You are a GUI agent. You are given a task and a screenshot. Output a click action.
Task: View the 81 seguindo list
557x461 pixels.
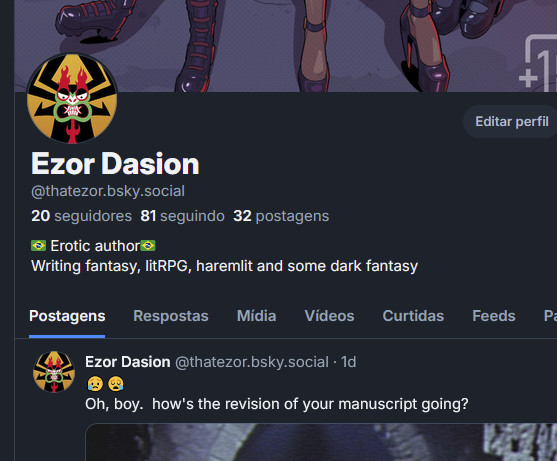point(182,216)
